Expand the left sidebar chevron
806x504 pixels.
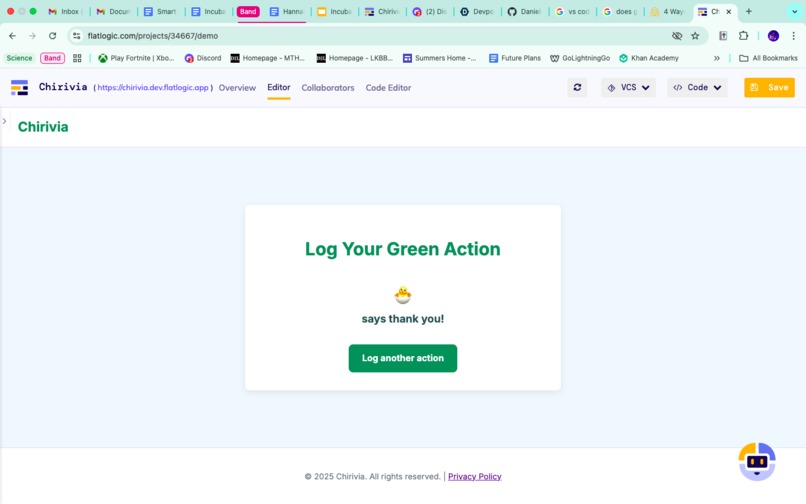click(4, 121)
